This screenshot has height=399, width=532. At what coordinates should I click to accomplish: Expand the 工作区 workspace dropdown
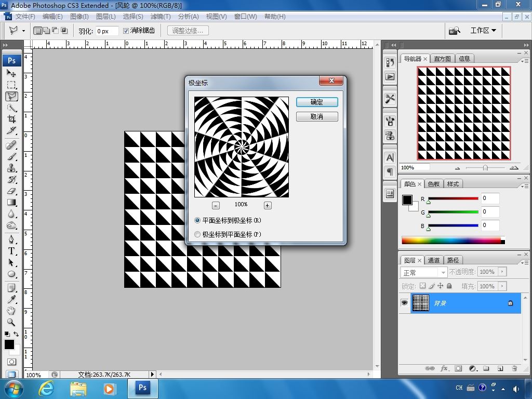tap(483, 31)
